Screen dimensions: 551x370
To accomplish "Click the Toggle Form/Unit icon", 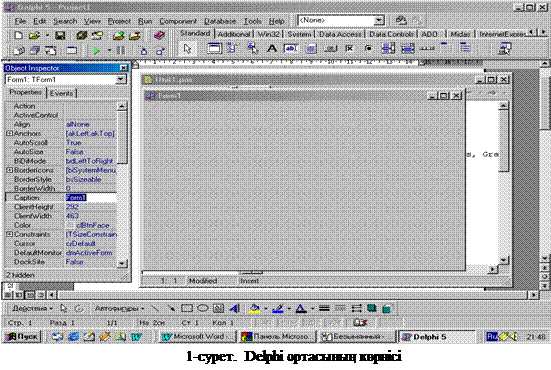I will [51, 50].
